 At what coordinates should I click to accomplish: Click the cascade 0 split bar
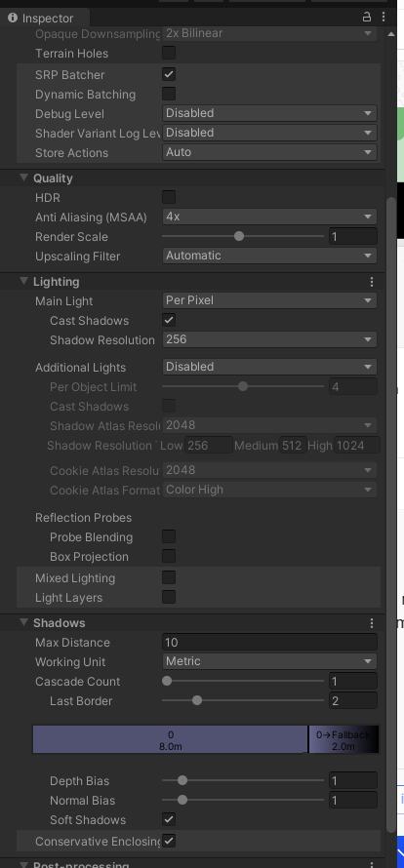[x=170, y=739]
